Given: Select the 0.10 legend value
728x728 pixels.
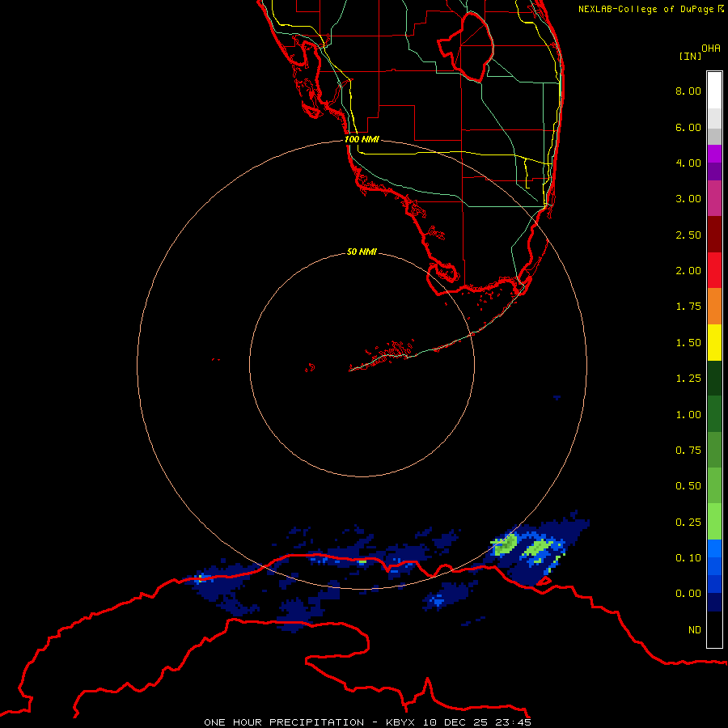Looking at the screenshot, I should point(688,558).
